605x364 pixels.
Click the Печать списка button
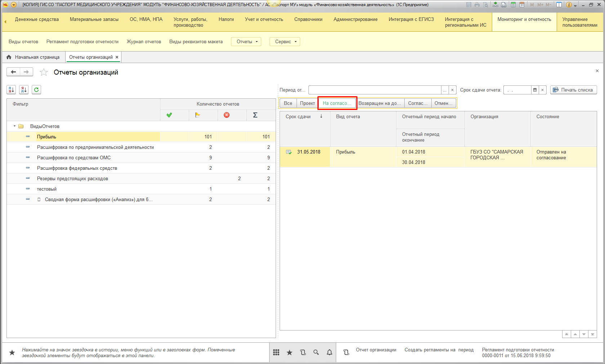pos(573,90)
